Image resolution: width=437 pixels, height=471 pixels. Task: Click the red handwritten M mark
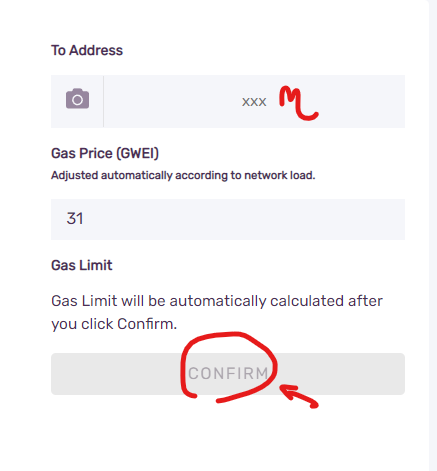tap(298, 103)
